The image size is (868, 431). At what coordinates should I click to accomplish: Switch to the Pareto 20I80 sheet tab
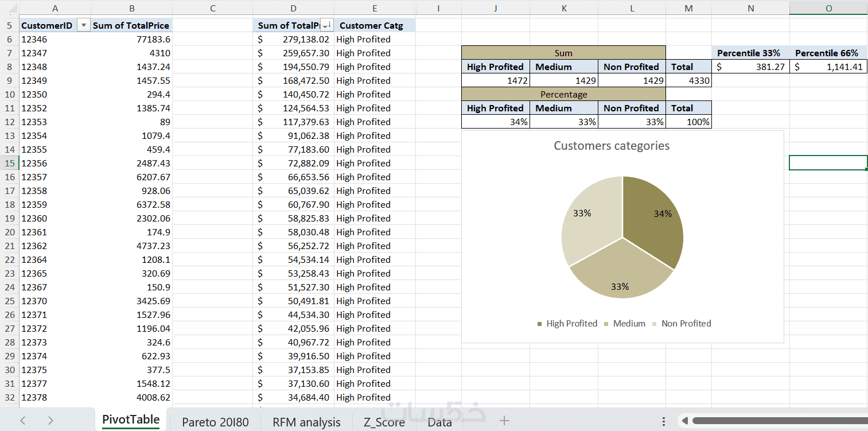pos(216,422)
